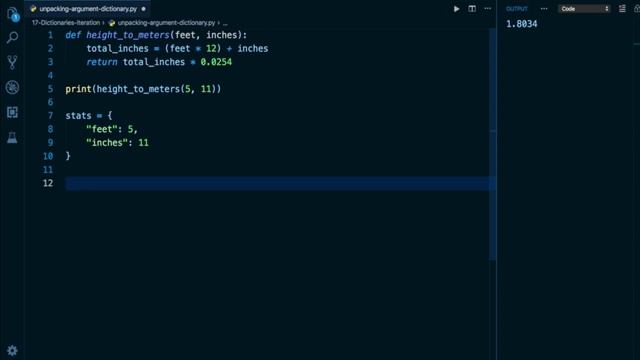Click the 0.0254 value on line 3

click(x=216, y=62)
